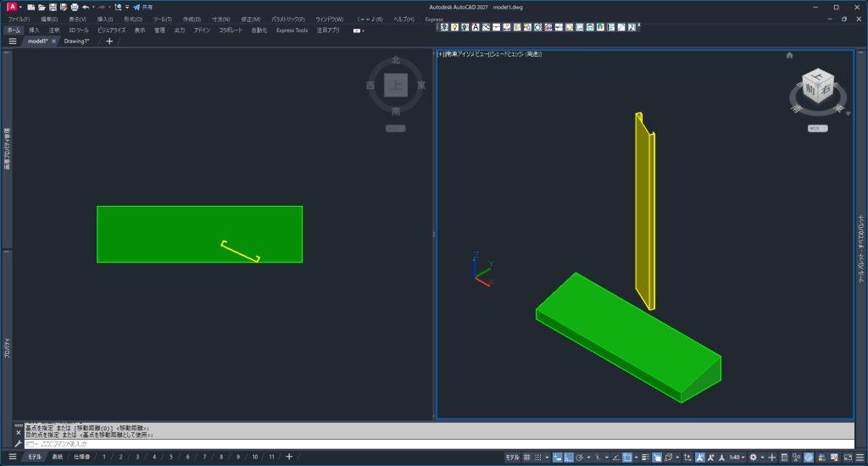Open the file tab hamburger menu
Screen dimensions: 868x466
13,41
